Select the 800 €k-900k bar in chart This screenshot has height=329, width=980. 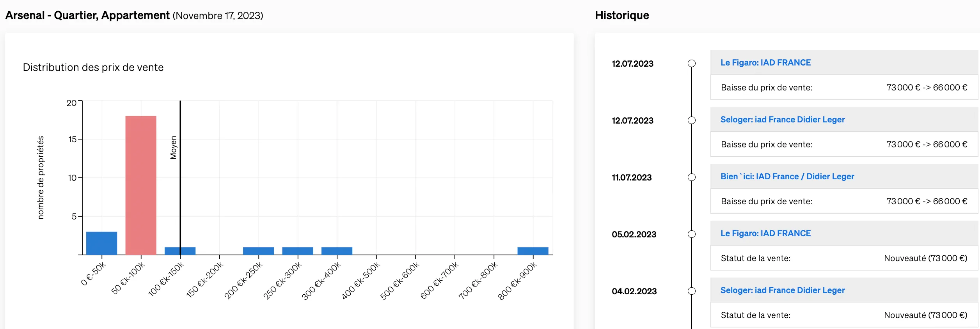pyautogui.click(x=533, y=251)
